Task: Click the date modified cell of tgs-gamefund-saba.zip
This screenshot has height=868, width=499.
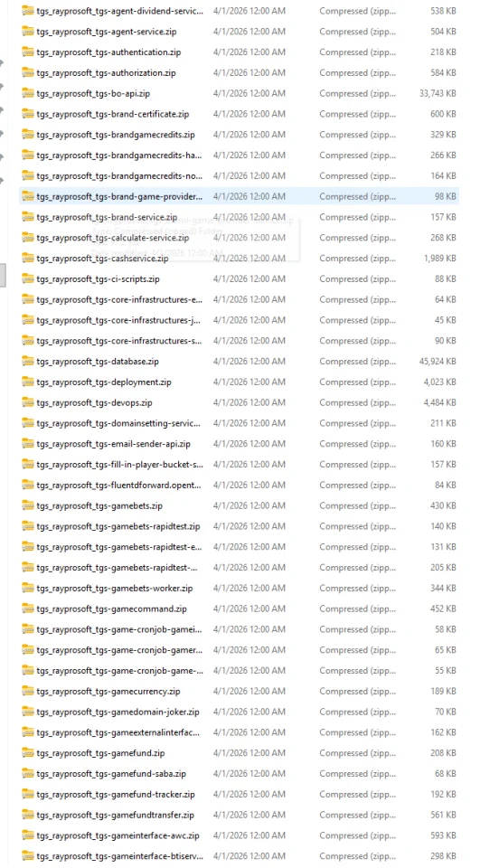Action: click(249, 773)
